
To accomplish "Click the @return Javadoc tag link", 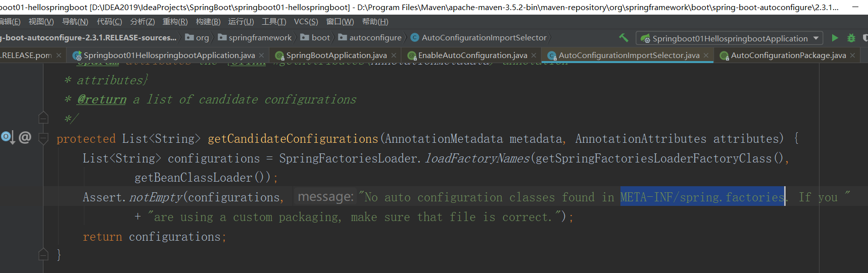I will (x=102, y=99).
